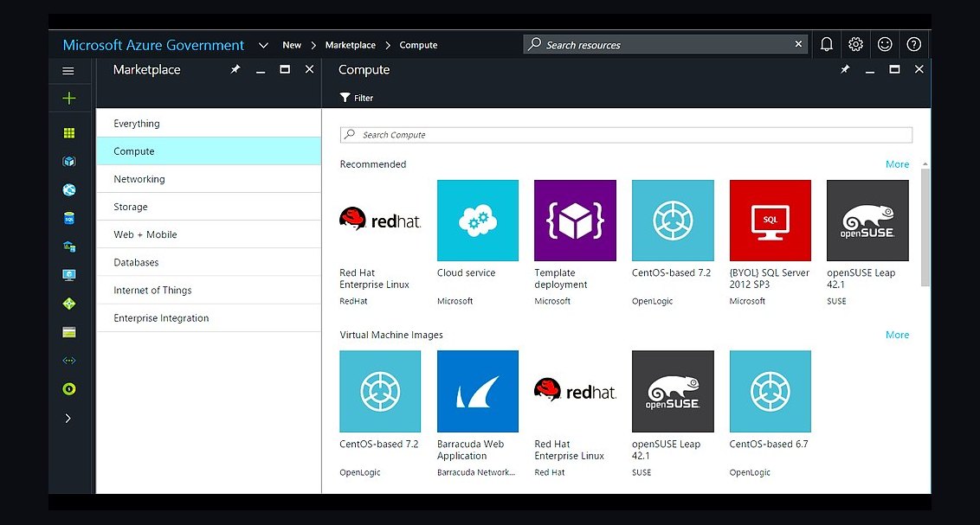
Task: Expand More services chevron in sidebar
Action: (x=68, y=418)
